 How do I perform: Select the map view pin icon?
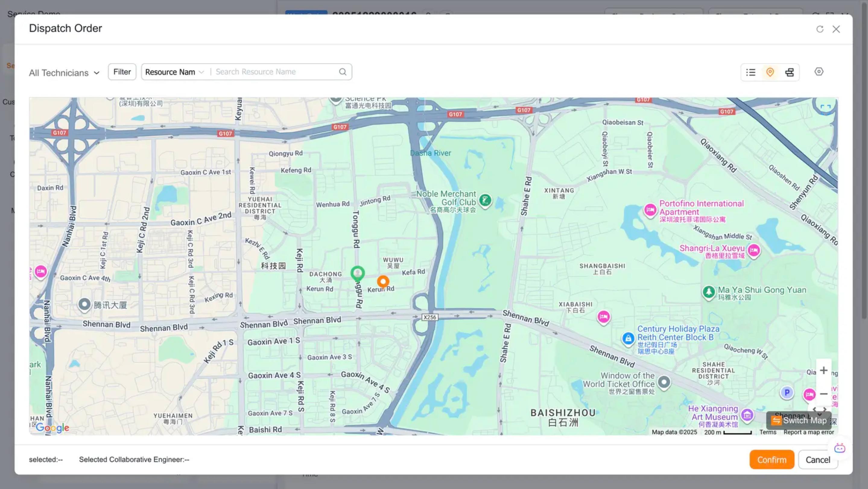[x=770, y=72]
